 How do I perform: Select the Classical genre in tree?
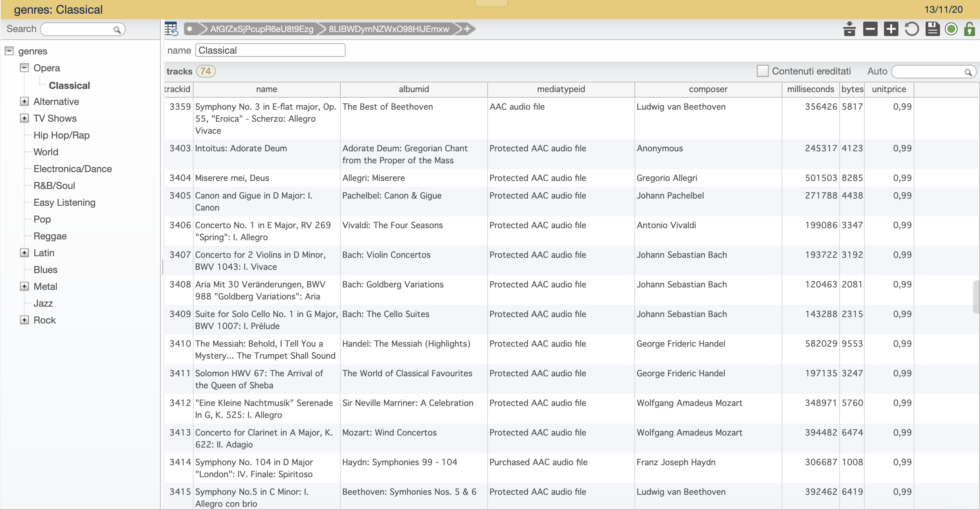point(69,85)
